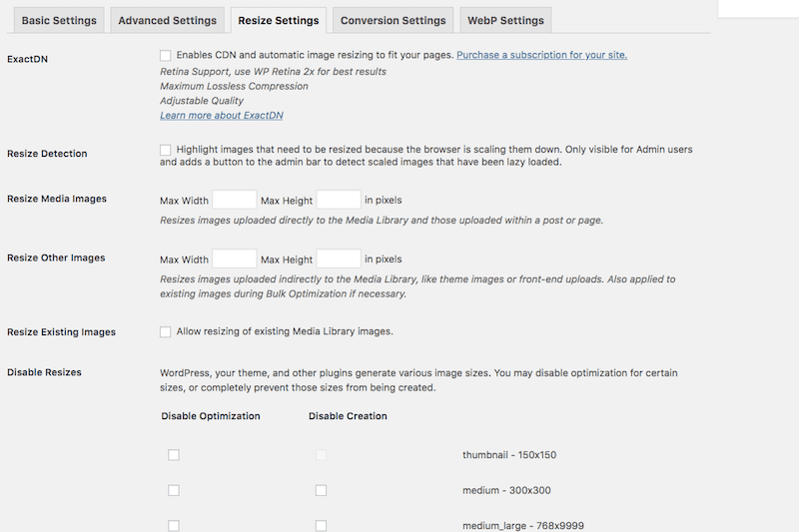Select the Resize Settings tab
Screen dimensions: 799x532
pos(279,20)
